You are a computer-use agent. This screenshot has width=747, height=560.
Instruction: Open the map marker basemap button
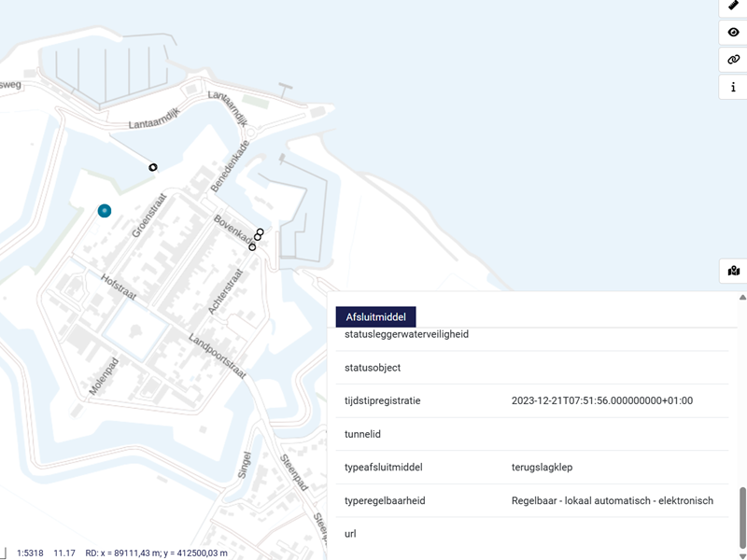click(733, 271)
